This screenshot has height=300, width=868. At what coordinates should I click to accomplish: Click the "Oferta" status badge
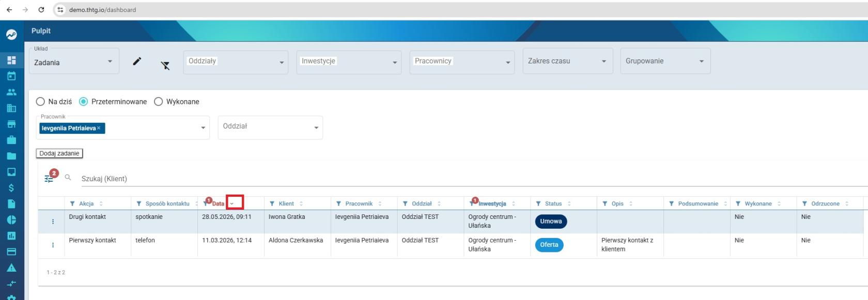(549, 245)
